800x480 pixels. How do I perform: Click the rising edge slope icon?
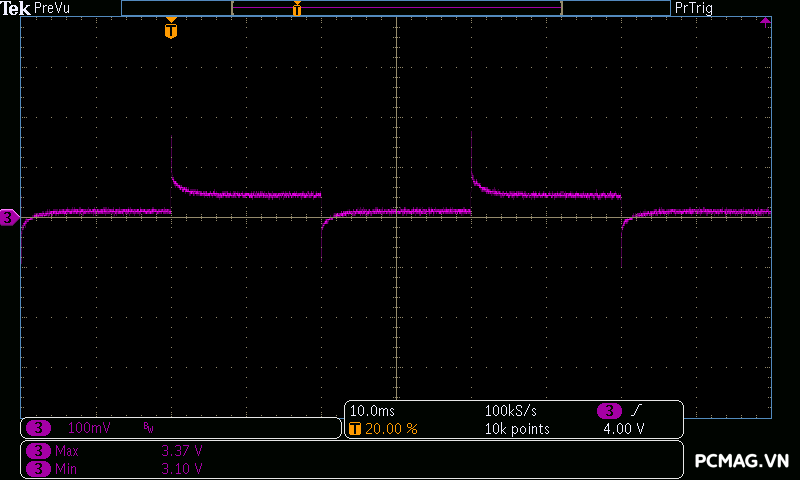[637, 411]
